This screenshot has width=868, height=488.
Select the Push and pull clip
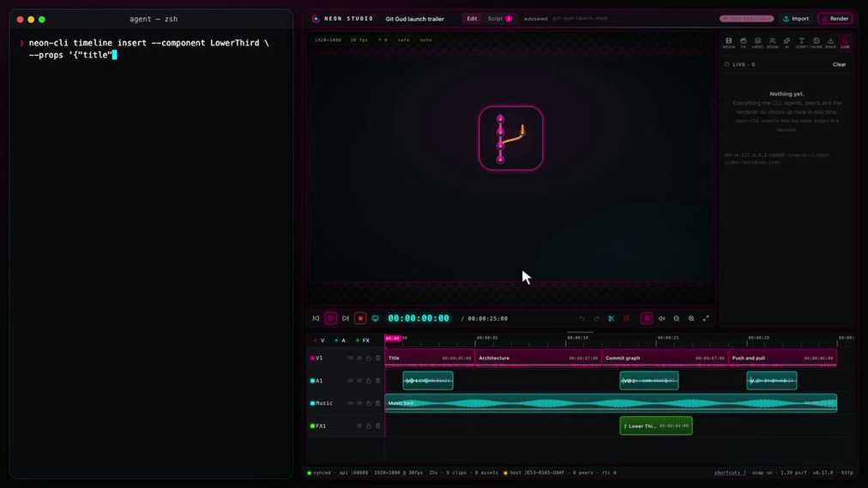[x=783, y=358]
